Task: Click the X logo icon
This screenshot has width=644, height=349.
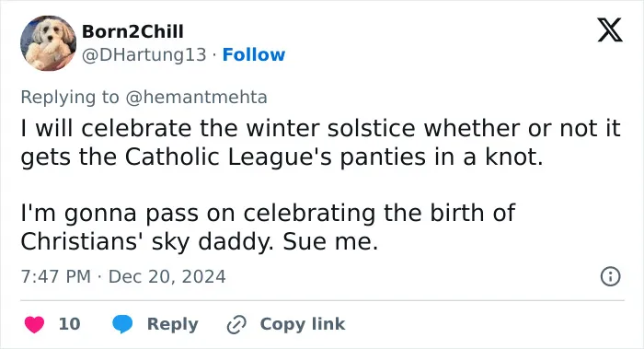Action: click(610, 29)
